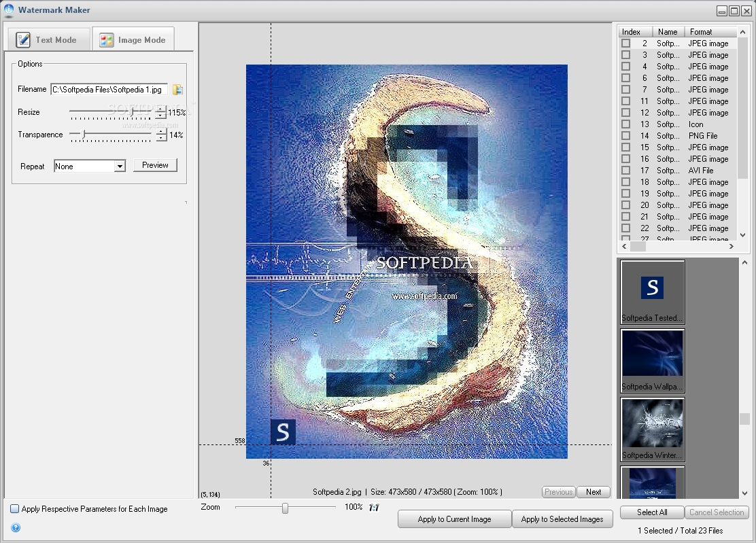Image resolution: width=756 pixels, height=543 pixels.
Task: Check the box for file index 3
Action: pyautogui.click(x=626, y=55)
